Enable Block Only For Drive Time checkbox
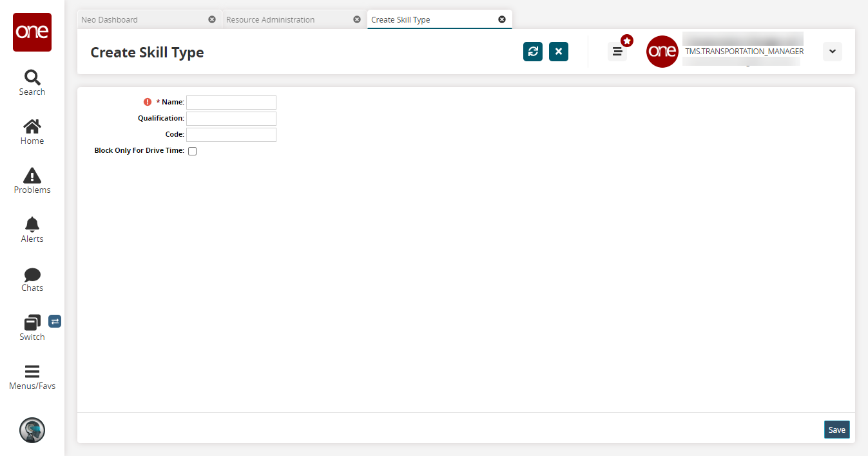 192,151
